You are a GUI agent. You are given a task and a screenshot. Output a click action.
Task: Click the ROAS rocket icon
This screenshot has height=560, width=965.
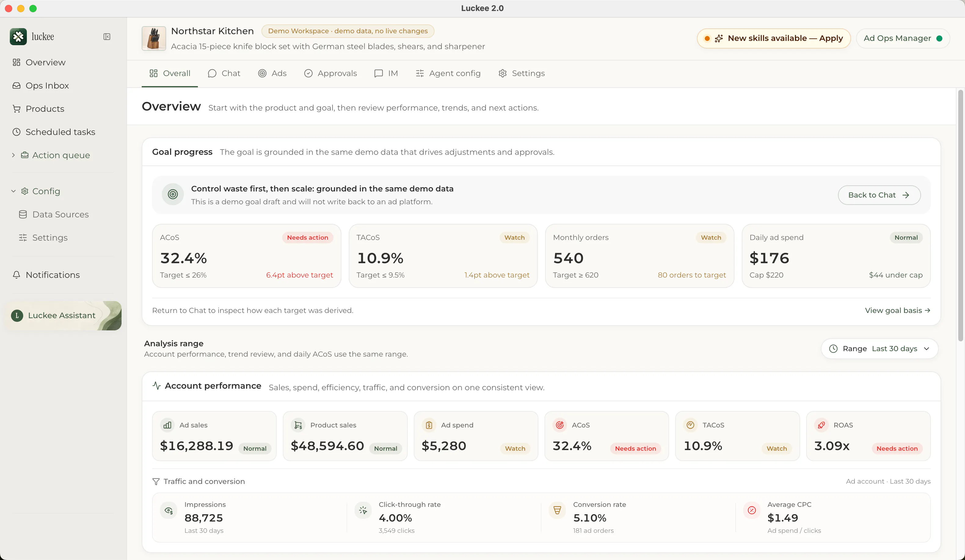click(x=821, y=425)
